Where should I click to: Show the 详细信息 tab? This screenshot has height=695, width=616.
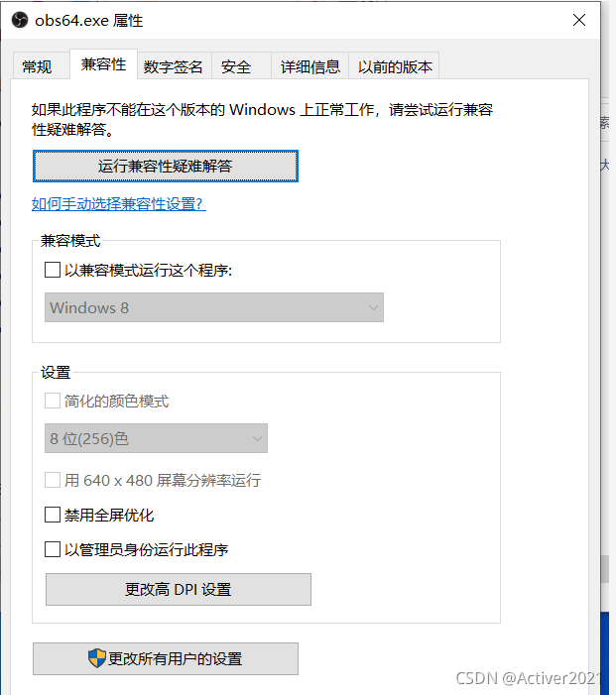click(x=309, y=66)
